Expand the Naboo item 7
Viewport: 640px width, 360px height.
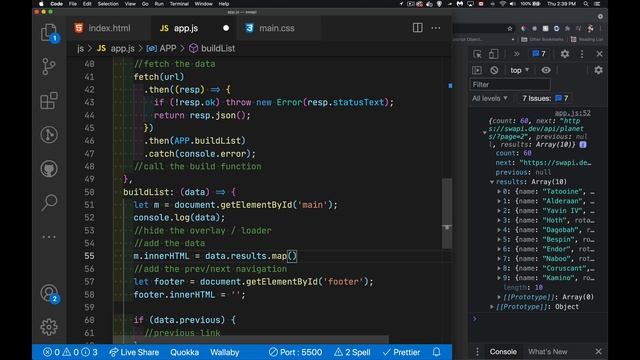point(499,259)
